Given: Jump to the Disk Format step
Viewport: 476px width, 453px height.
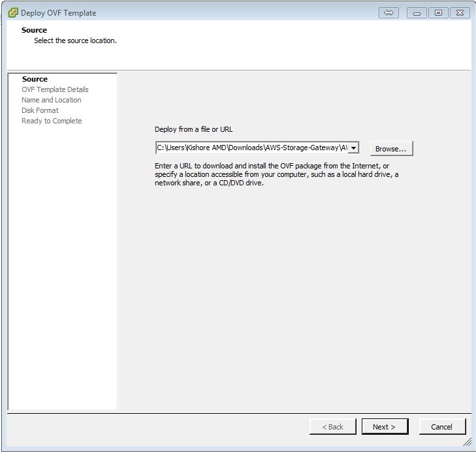Looking at the screenshot, I should click(x=40, y=110).
